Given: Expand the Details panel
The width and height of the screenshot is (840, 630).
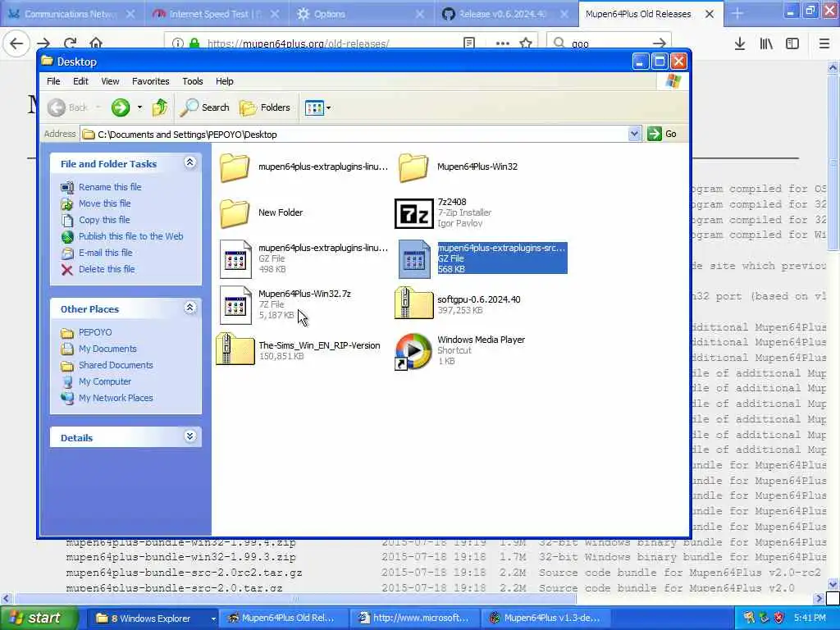Looking at the screenshot, I should pos(190,436).
